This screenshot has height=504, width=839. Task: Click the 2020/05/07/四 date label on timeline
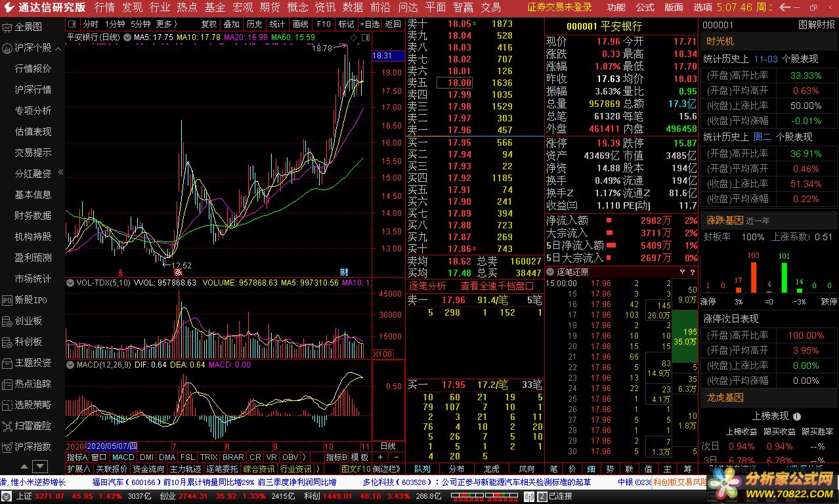coord(112,446)
